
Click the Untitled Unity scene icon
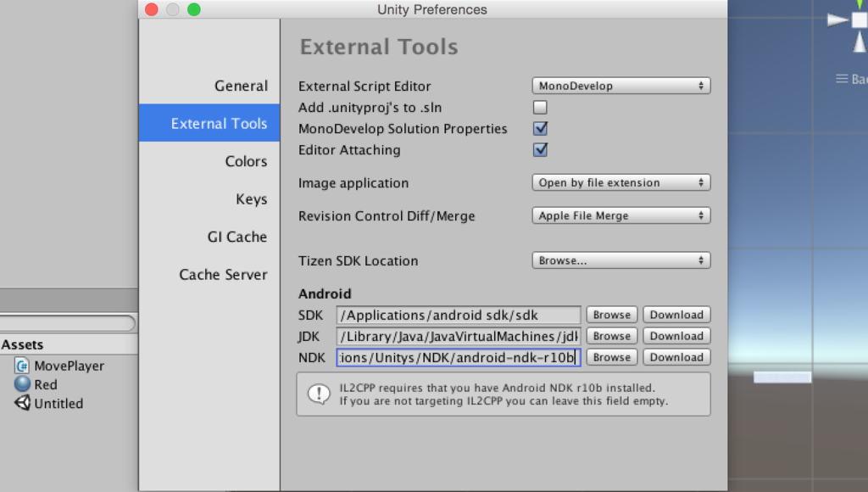(22, 403)
